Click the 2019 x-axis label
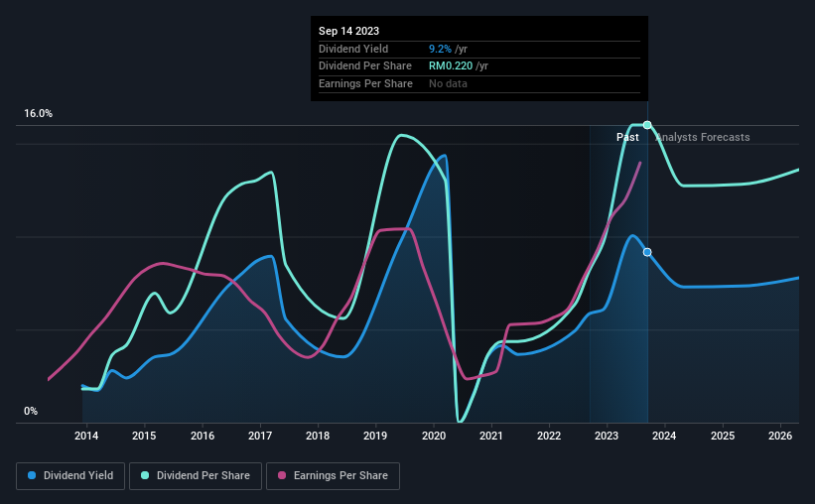 tap(375, 436)
